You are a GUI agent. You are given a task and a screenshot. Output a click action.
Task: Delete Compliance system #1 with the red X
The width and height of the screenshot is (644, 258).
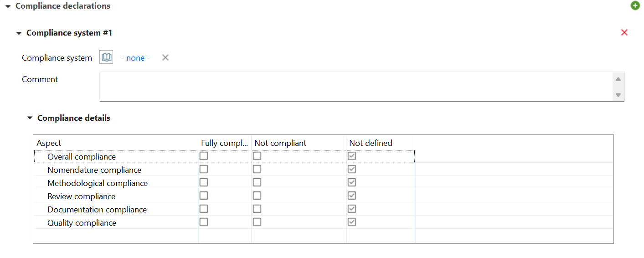pos(624,32)
